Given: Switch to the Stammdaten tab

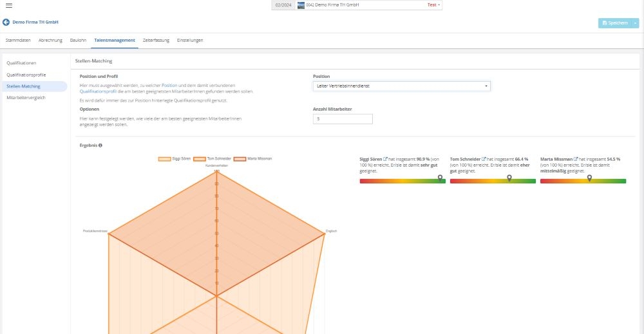Looking at the screenshot, I should (18, 40).
